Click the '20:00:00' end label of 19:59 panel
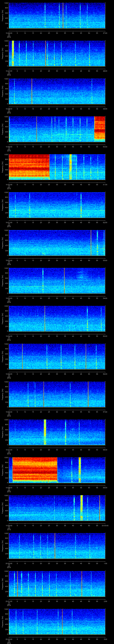This screenshot has width=114, height=644. (x=105, y=525)
